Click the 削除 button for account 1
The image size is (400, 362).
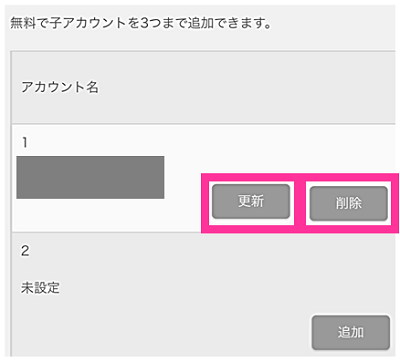coord(349,203)
